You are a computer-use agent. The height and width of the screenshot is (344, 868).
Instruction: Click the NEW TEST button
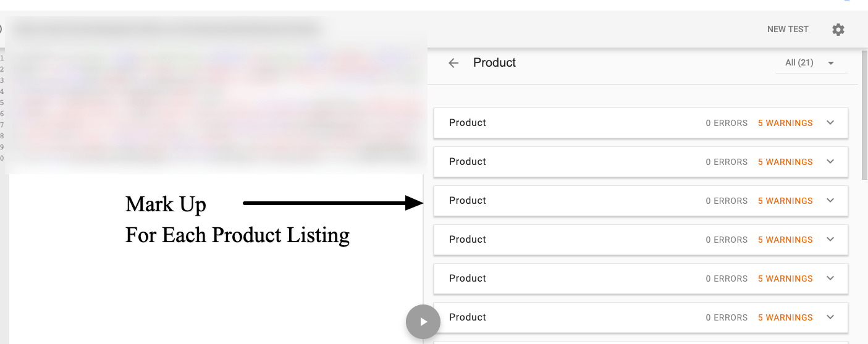click(788, 29)
